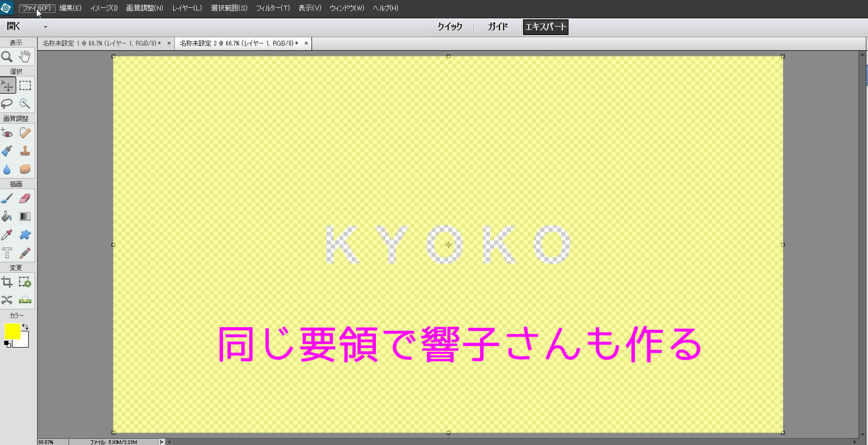Pick the Rectangular Marquee selection tool
The image size is (868, 445).
pos(25,85)
